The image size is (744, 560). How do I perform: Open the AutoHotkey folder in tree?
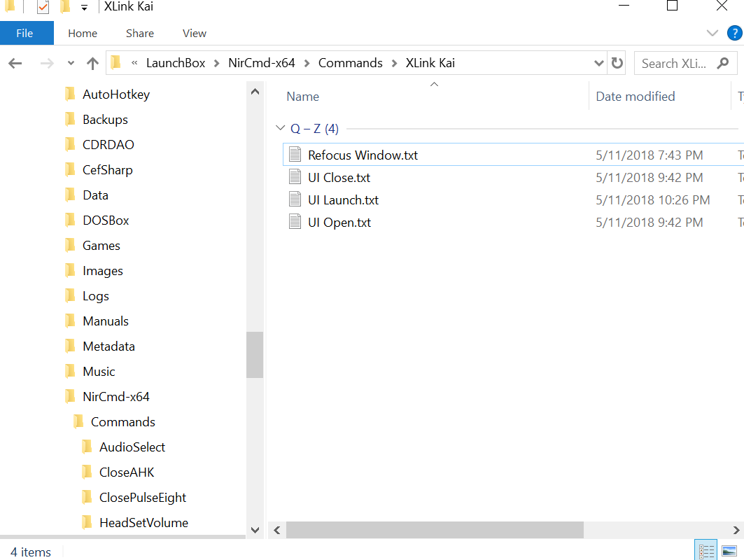click(x=115, y=94)
